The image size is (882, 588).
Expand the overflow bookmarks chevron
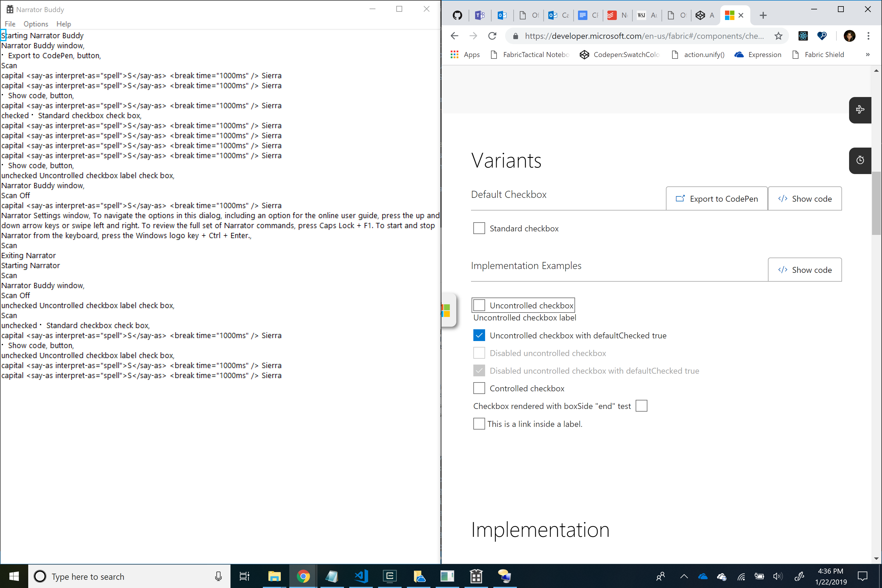pyautogui.click(x=867, y=54)
